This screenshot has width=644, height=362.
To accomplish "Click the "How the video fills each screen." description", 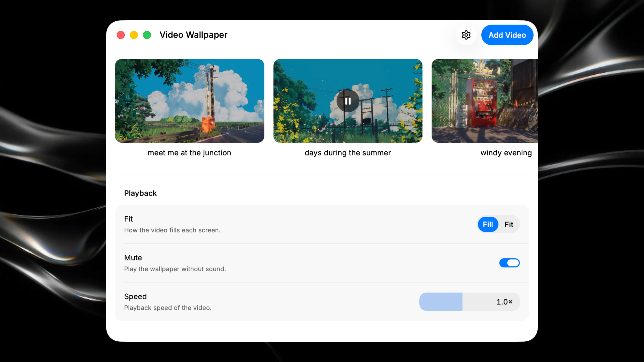I will pyautogui.click(x=172, y=230).
